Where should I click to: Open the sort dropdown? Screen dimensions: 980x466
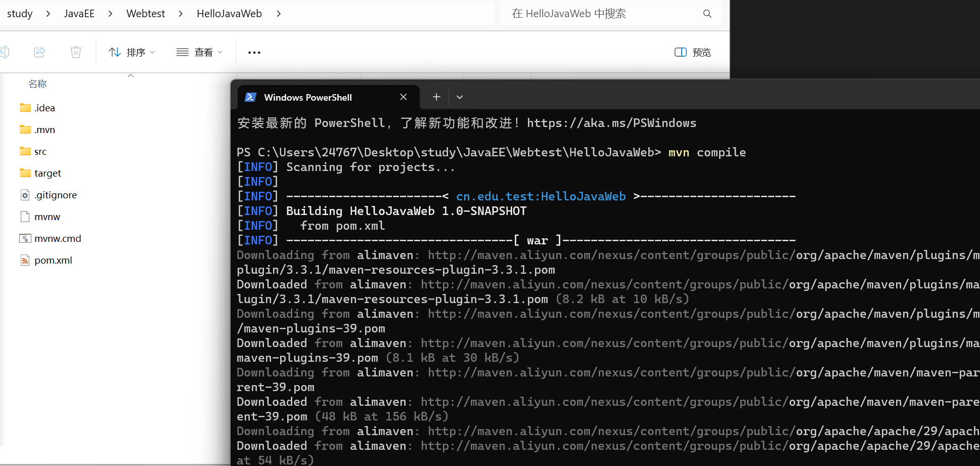131,52
